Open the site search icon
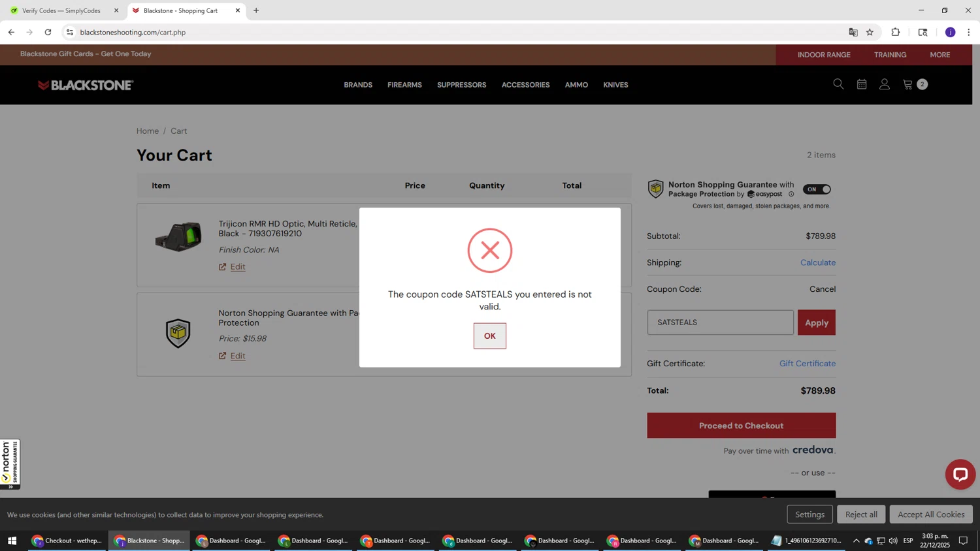980x551 pixels. (838, 84)
